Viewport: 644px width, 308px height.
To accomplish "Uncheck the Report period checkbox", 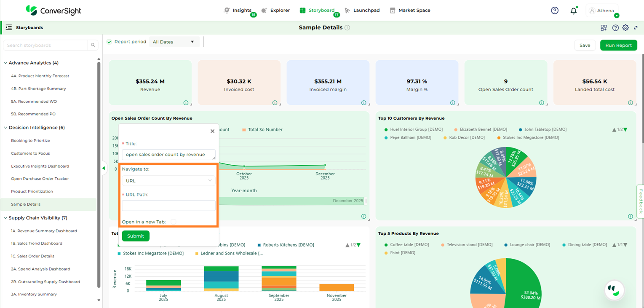I will 110,42.
